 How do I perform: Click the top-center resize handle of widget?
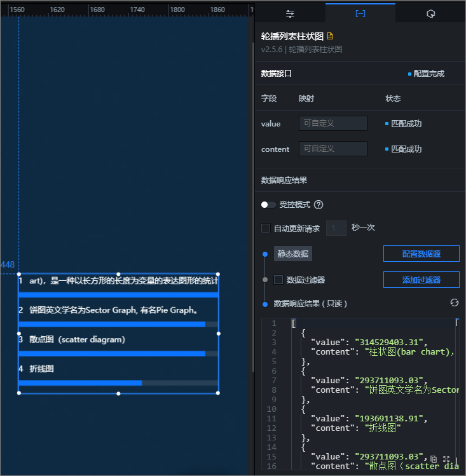click(x=118, y=274)
